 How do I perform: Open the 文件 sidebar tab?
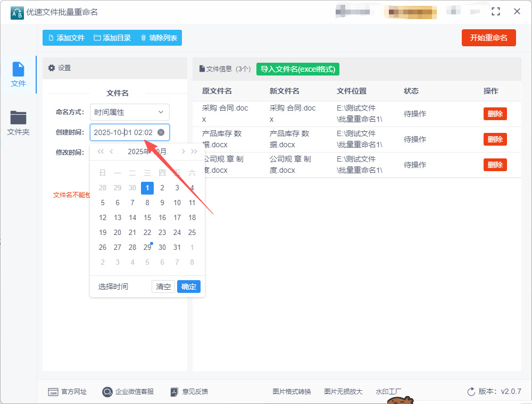pyautogui.click(x=18, y=74)
